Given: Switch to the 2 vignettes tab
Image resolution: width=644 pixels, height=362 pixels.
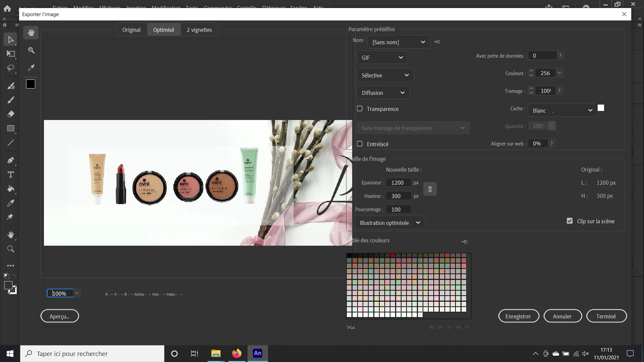Looking at the screenshot, I should tap(199, 30).
